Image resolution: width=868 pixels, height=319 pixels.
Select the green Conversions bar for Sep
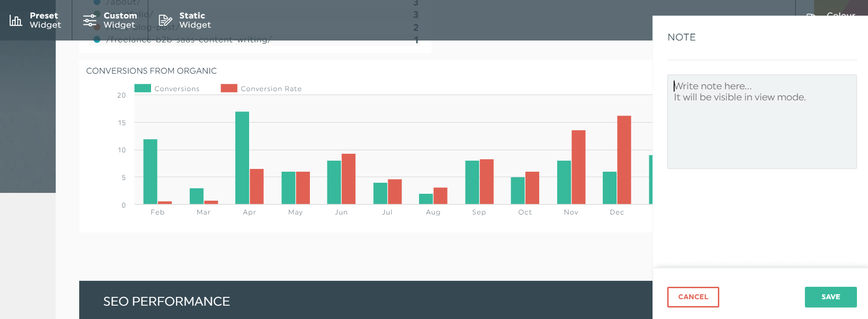[472, 182]
